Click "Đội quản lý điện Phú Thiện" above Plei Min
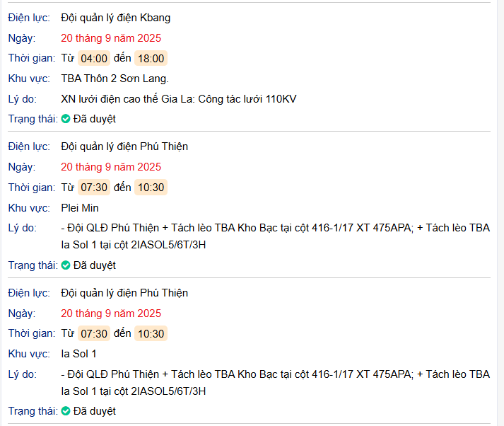This screenshot has height=426, width=504. pyautogui.click(x=124, y=146)
